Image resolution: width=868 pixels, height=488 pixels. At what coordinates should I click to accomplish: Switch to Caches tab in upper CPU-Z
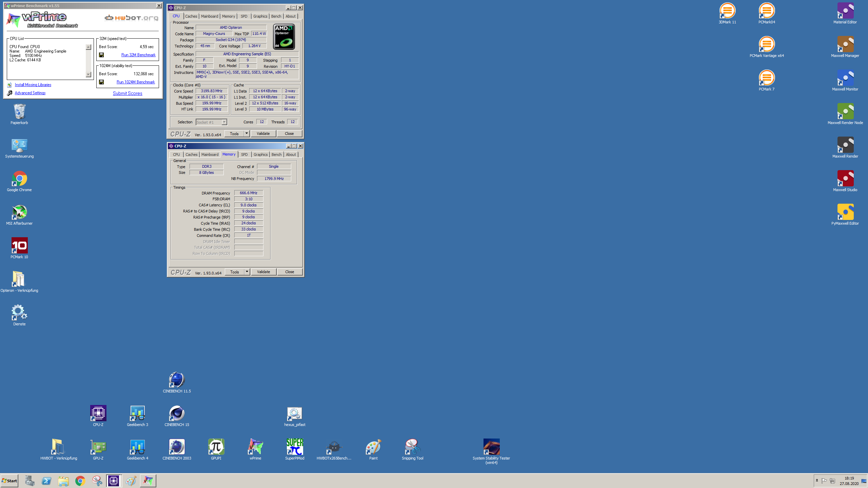click(x=191, y=16)
